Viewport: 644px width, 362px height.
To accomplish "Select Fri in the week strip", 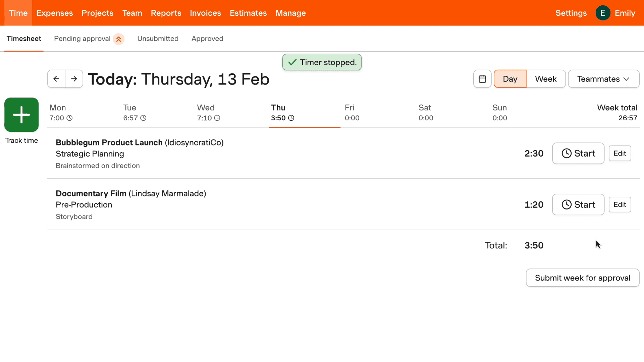I will pyautogui.click(x=378, y=113).
